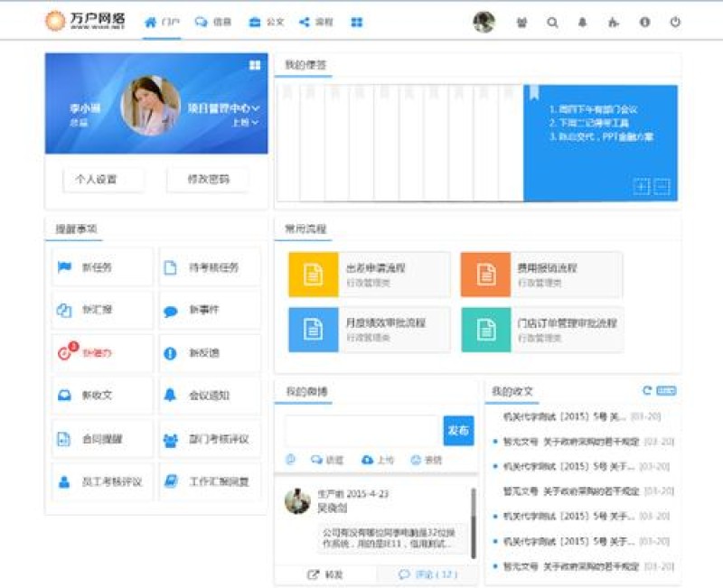The width and height of the screenshot is (723, 588).
Task: Open 会议通知 with the bell icon
Action: click(x=210, y=396)
